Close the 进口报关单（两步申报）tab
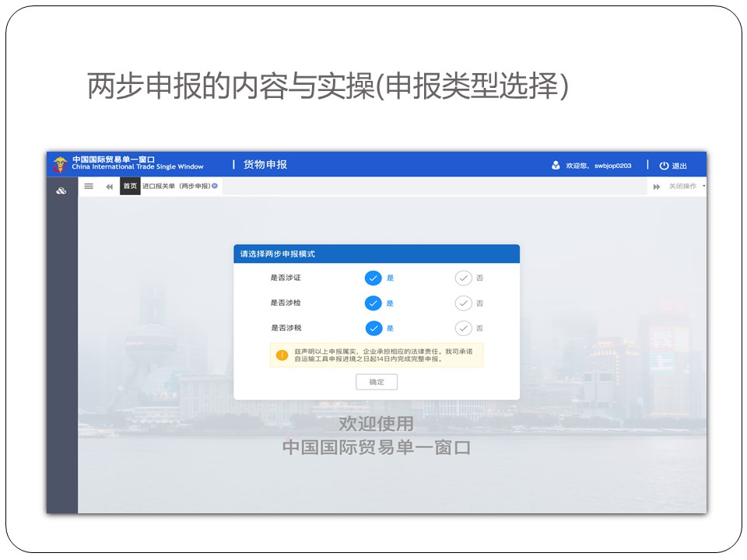747x560 pixels. tap(215, 186)
